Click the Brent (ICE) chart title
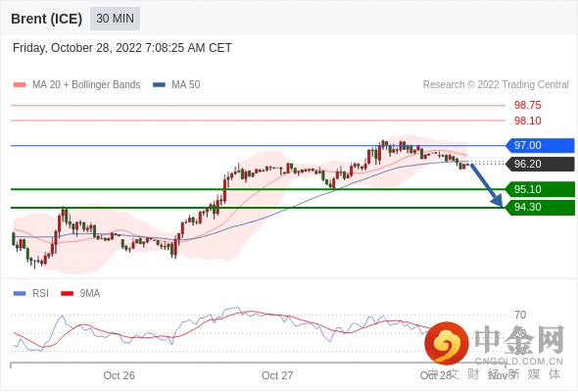Viewport: 578px width, 392px height. click(46, 19)
